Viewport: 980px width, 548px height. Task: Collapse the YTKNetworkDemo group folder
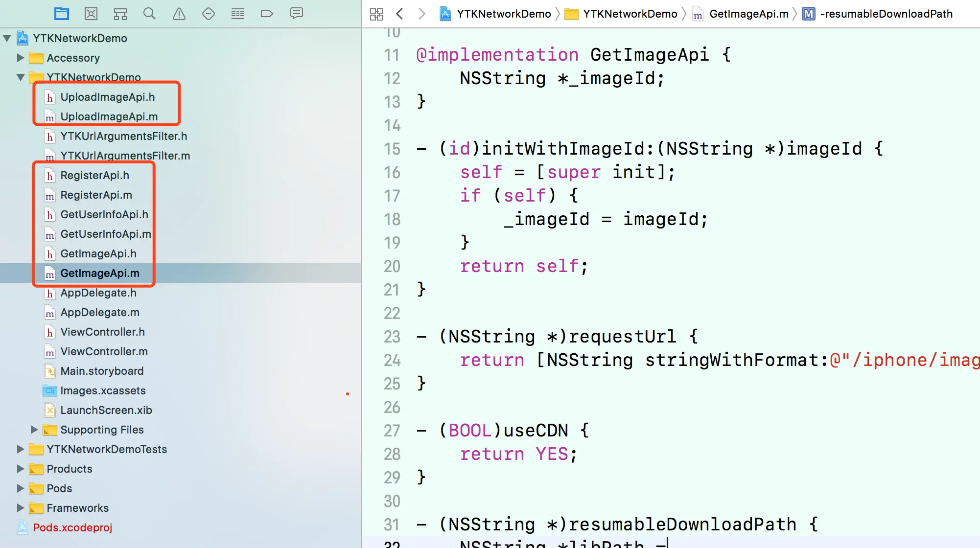[x=21, y=77]
